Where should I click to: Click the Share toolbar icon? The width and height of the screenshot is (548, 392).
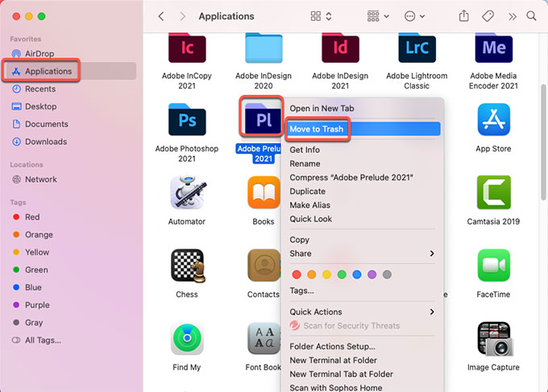463,16
